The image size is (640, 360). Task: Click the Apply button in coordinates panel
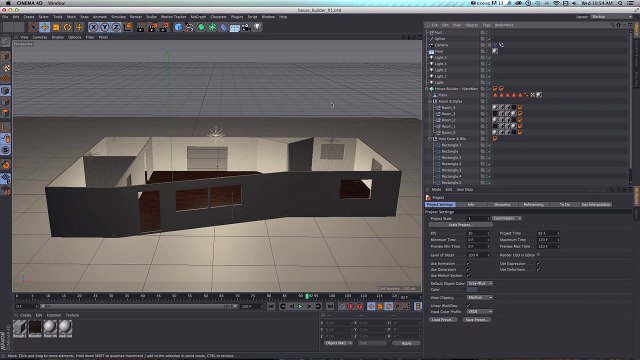click(x=406, y=343)
